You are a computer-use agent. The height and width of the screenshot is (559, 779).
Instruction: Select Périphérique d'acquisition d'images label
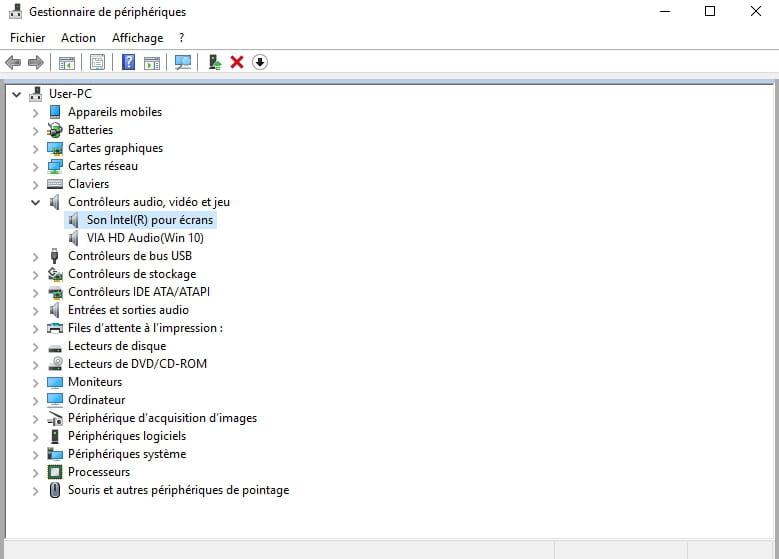click(x=162, y=418)
